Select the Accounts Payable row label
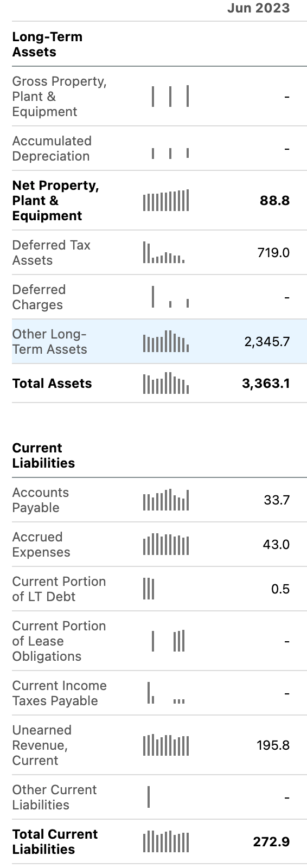The image size is (307, 868). [x=40, y=500]
